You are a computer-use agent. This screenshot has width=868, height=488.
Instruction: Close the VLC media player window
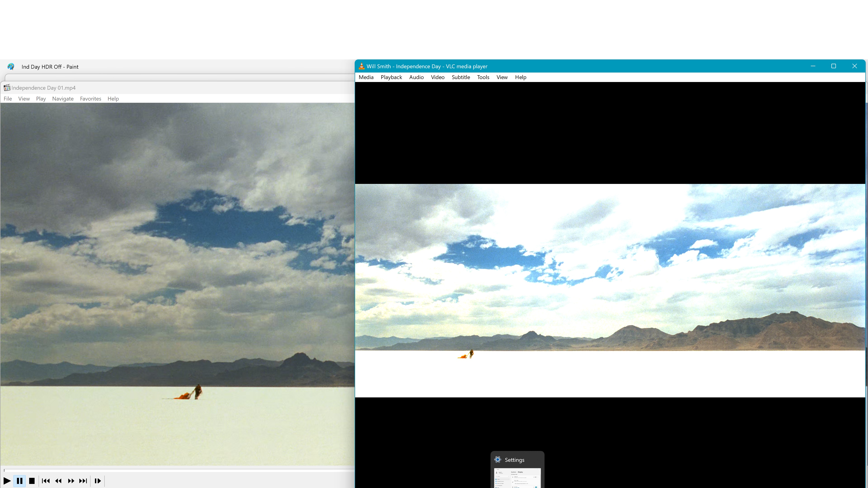854,66
